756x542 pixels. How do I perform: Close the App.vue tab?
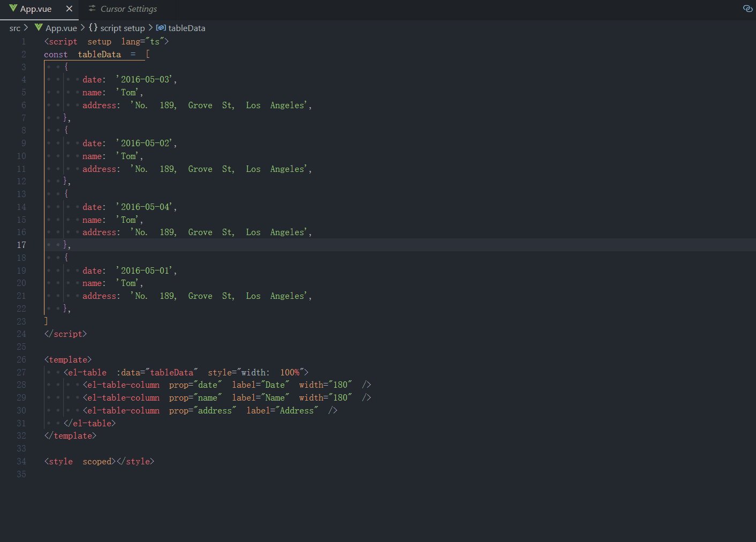click(x=69, y=9)
